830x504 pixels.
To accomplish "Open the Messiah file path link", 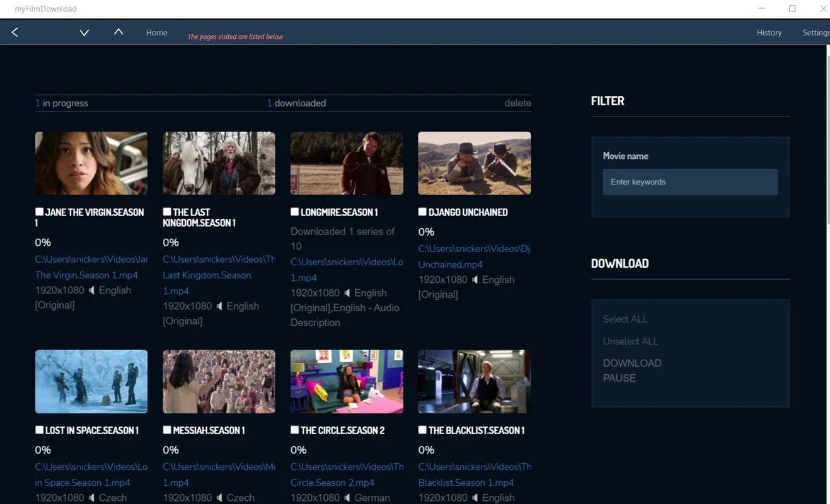I will 219,474.
